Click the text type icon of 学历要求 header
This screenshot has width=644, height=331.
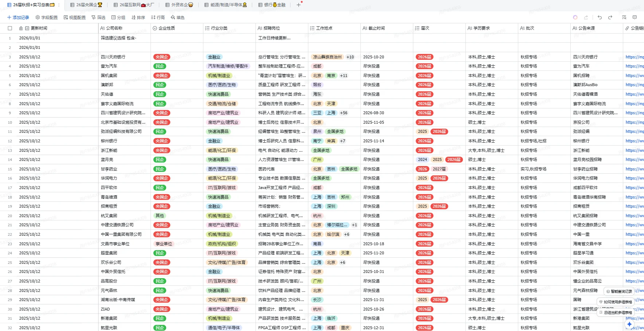[x=470, y=28]
